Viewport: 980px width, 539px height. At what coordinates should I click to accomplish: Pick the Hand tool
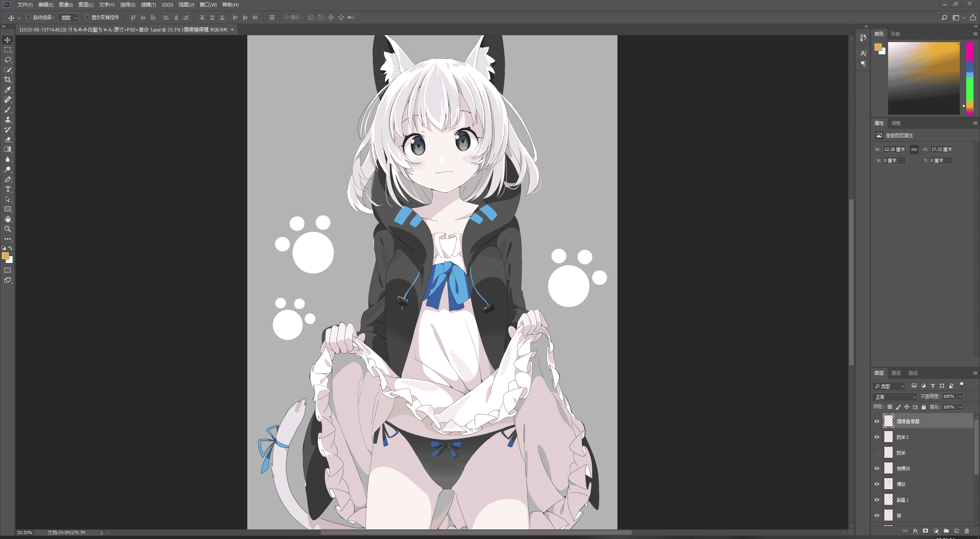(8, 219)
